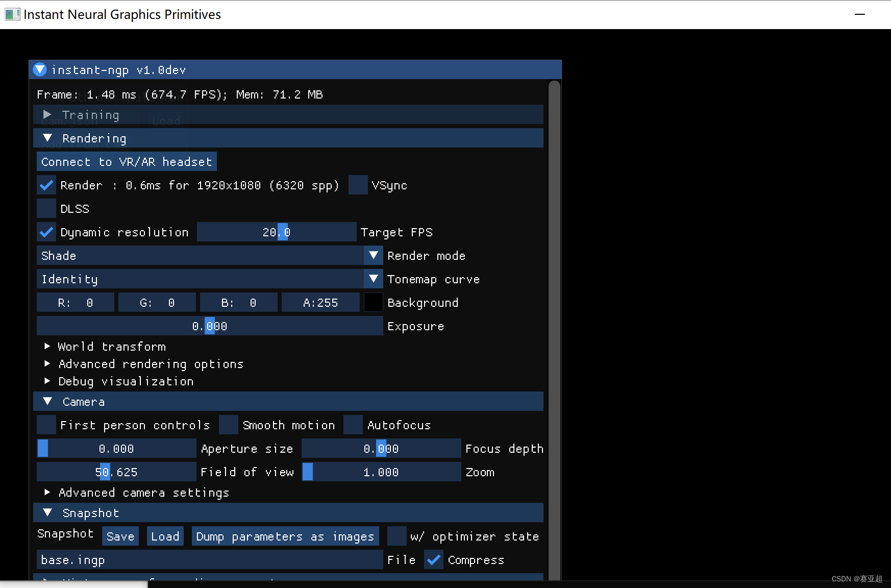The height and width of the screenshot is (588, 891).
Task: Open the Identity tonemap curve dropdown
Action: 373,279
